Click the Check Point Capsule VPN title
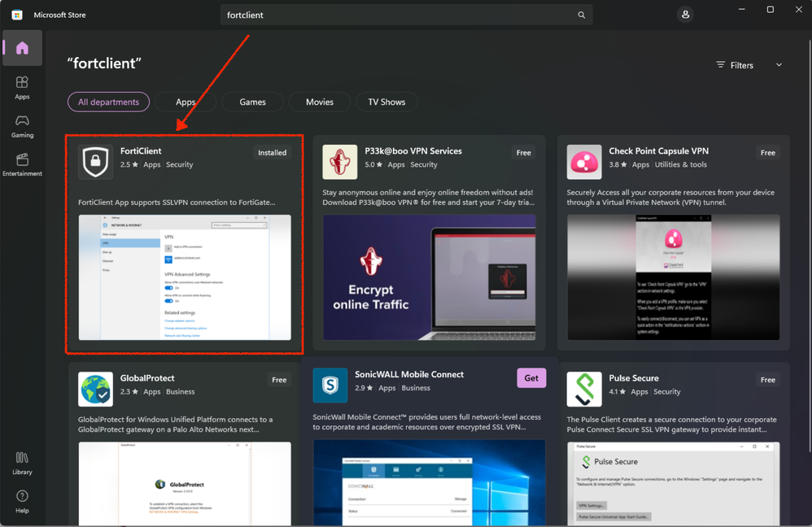Image resolution: width=812 pixels, height=527 pixels. tap(659, 151)
